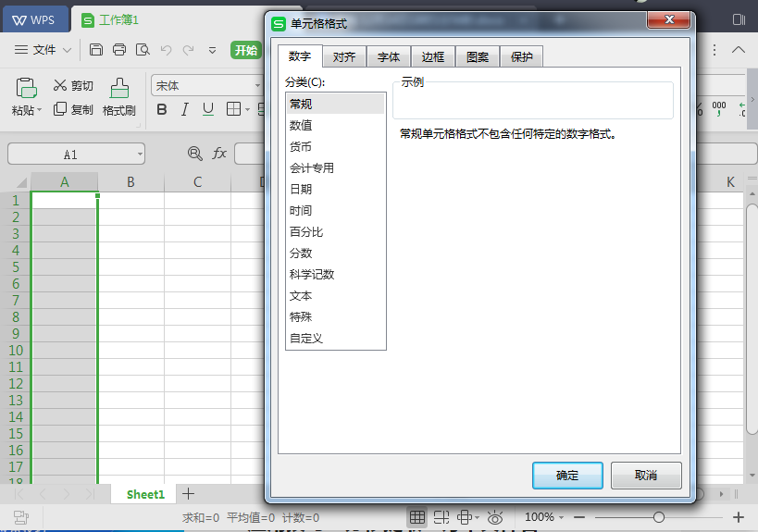
Task: Switch to 保护 tab in dialog
Action: pos(522,57)
